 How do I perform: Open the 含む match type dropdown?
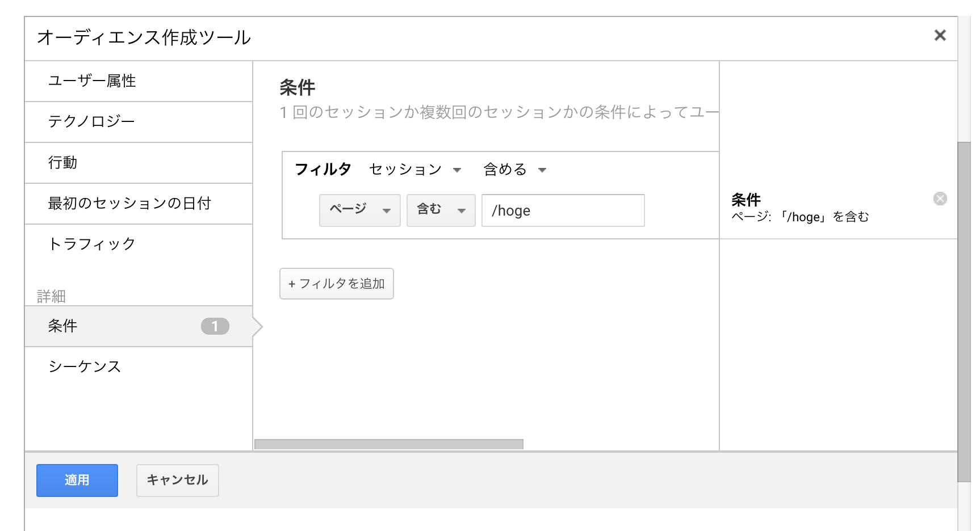(441, 210)
